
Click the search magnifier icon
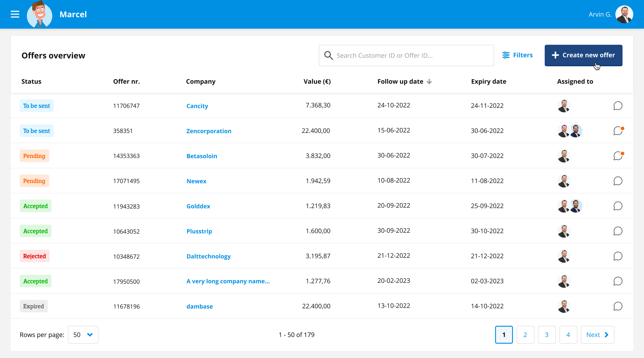328,55
